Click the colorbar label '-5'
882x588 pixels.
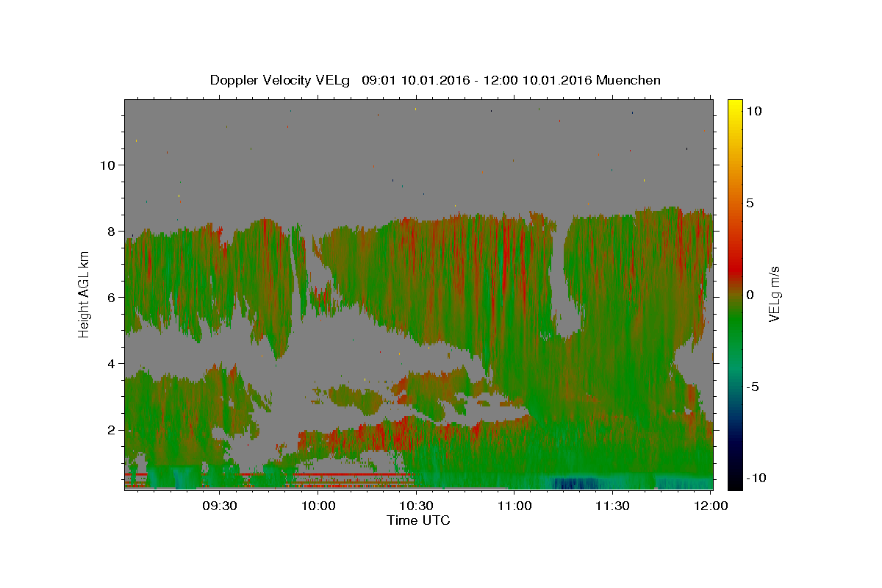(753, 387)
